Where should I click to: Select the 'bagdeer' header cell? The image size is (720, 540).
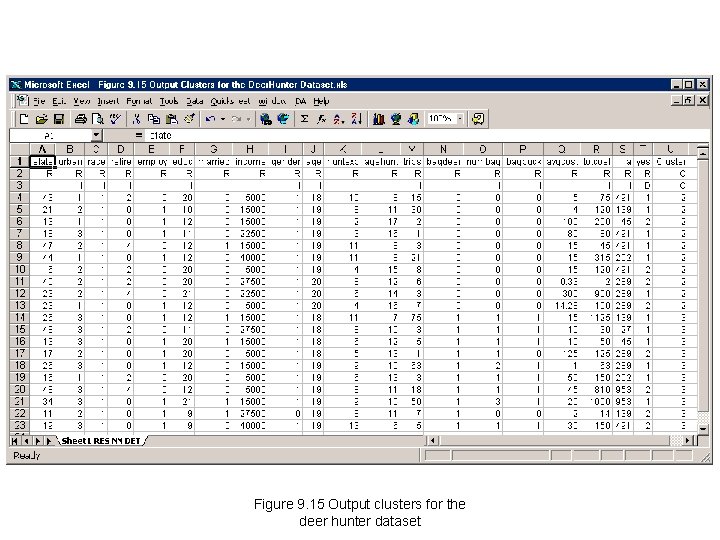click(x=443, y=162)
